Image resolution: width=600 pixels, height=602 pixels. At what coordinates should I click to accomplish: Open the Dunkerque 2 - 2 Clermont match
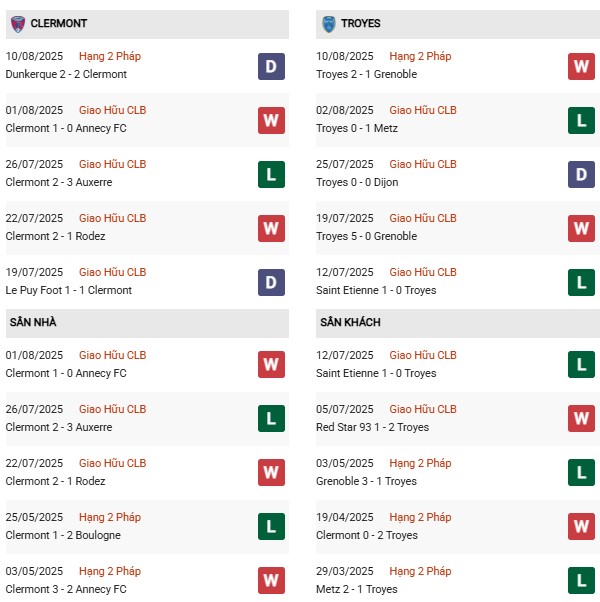66,74
